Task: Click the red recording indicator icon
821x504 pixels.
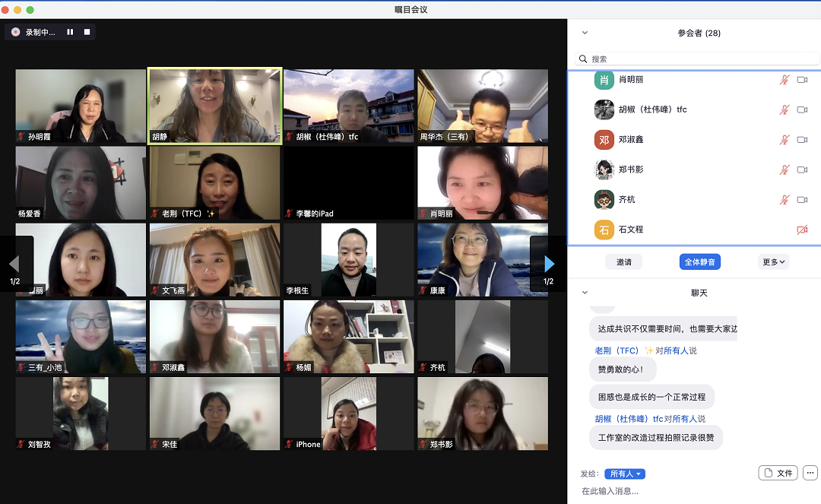Action: tap(16, 32)
